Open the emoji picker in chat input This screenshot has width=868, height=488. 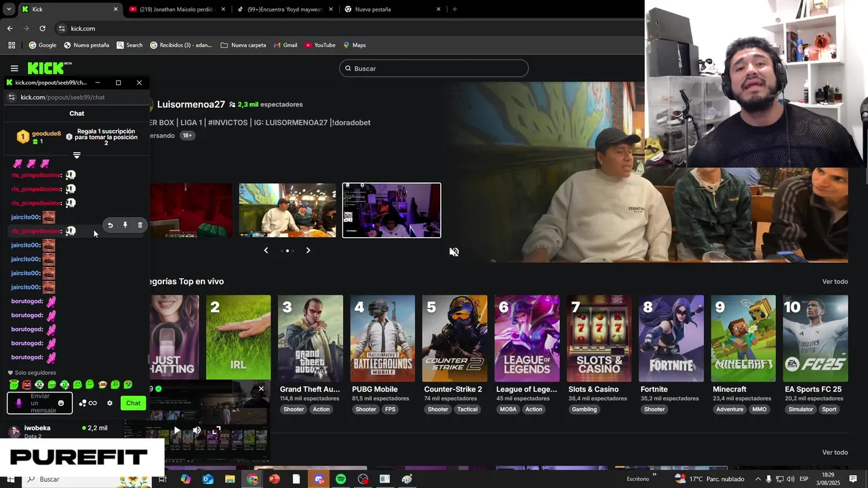(61, 403)
